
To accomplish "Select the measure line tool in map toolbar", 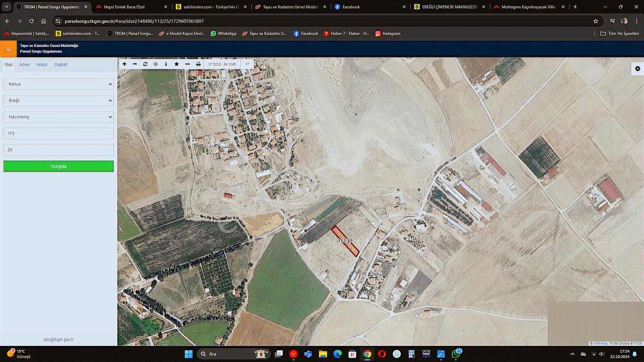I will point(187,64).
